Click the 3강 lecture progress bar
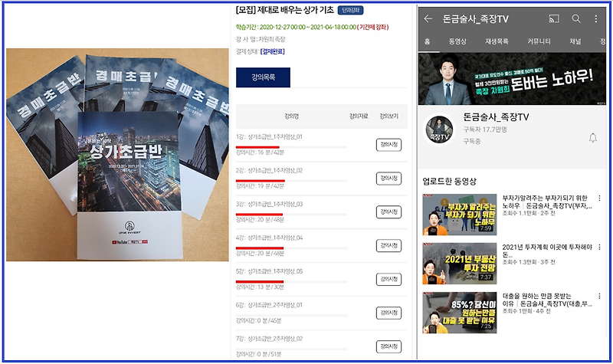The height and width of the screenshot is (364, 613). tap(291, 215)
